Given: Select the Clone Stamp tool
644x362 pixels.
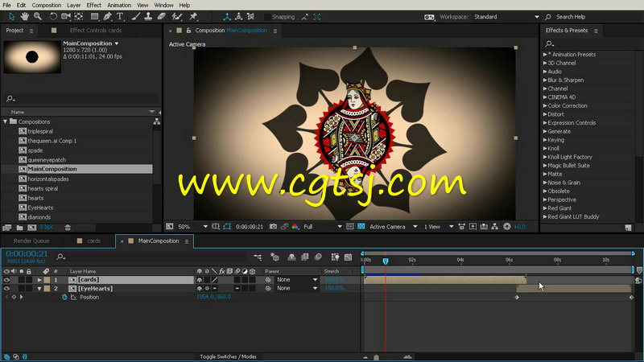Looking at the screenshot, I should point(148,16).
